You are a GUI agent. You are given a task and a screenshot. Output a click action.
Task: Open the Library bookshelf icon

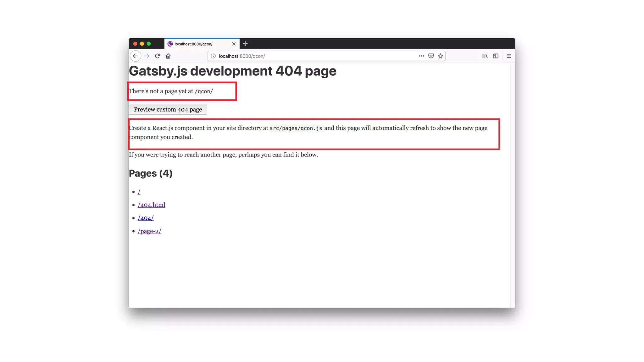point(485,56)
